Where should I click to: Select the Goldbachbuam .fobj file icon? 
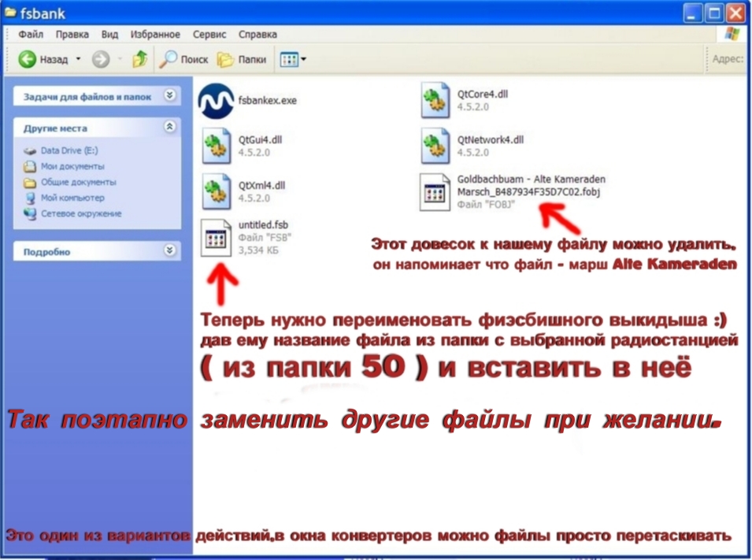[435, 192]
